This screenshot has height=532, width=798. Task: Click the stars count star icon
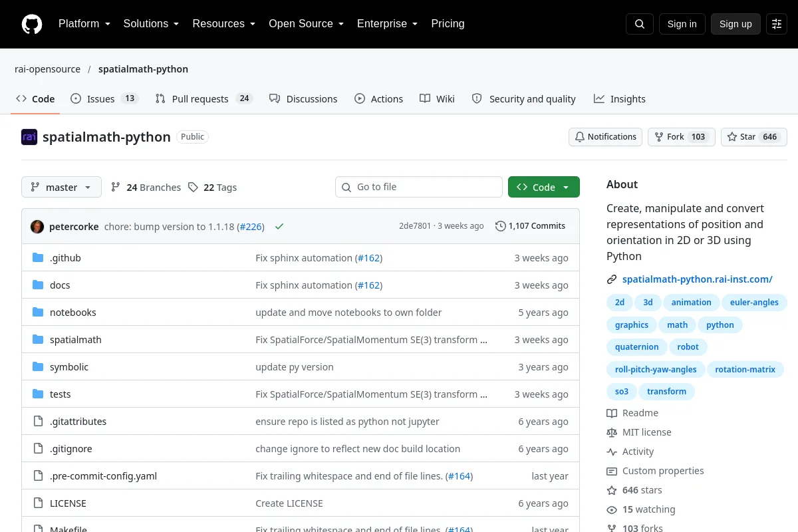click(x=612, y=490)
